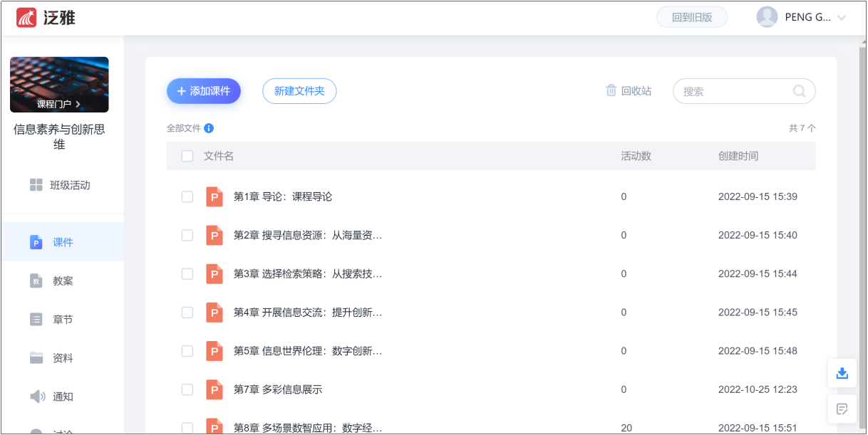Click the 新建文件夹 button
Image resolution: width=868 pixels, height=435 pixels.
pos(299,91)
